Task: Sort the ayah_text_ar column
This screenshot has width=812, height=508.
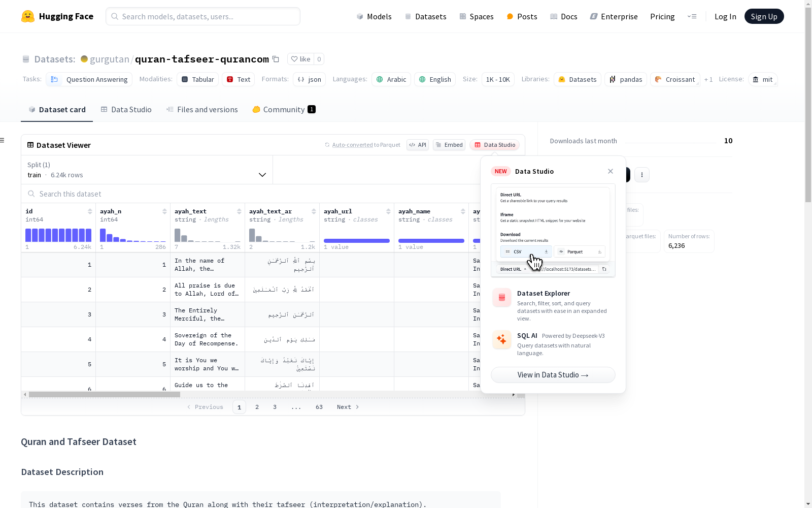Action: [314, 211]
